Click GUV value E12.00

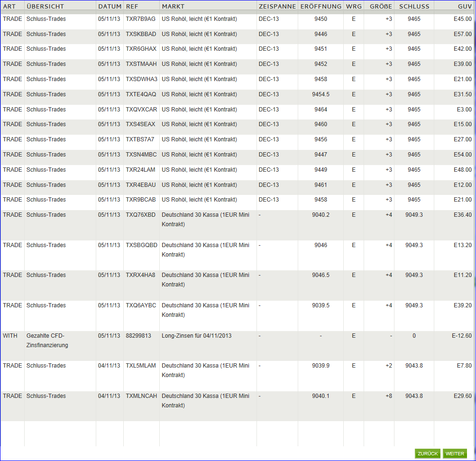(463, 185)
